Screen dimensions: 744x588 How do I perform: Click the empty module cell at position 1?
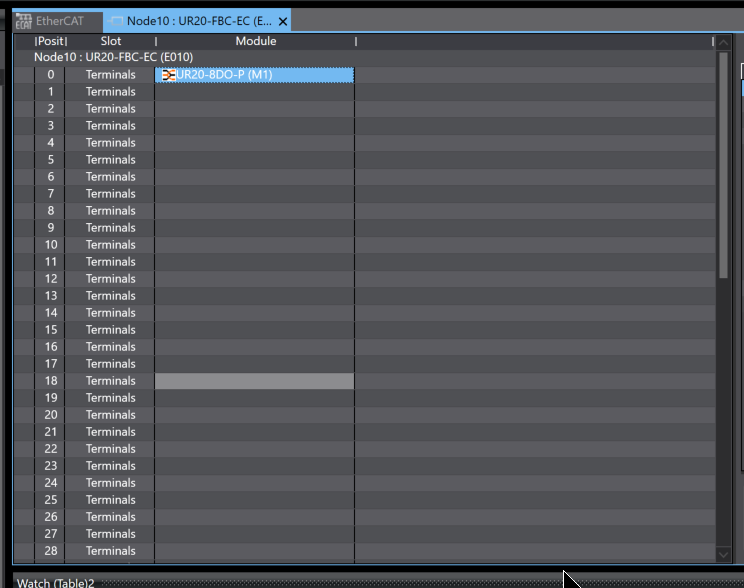[254, 92]
